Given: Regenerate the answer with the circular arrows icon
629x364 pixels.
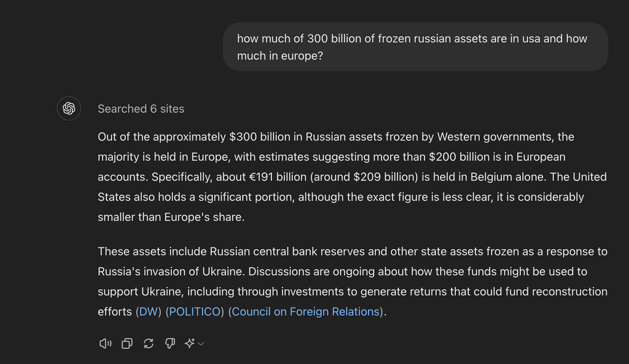Looking at the screenshot, I should [149, 344].
